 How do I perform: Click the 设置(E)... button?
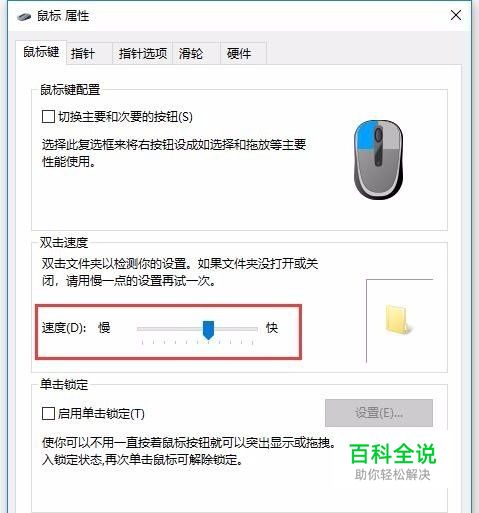click(379, 413)
